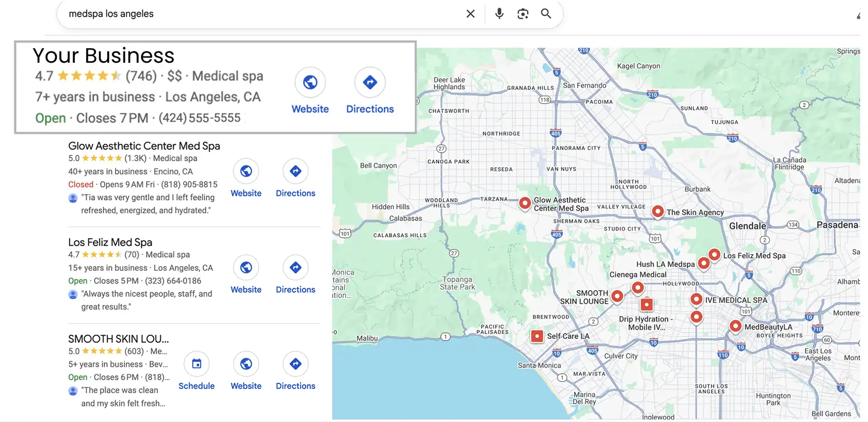Viewport: 868px width, 422px height.
Task: Open Los Feliz Med Spa website icon
Action: tap(246, 268)
